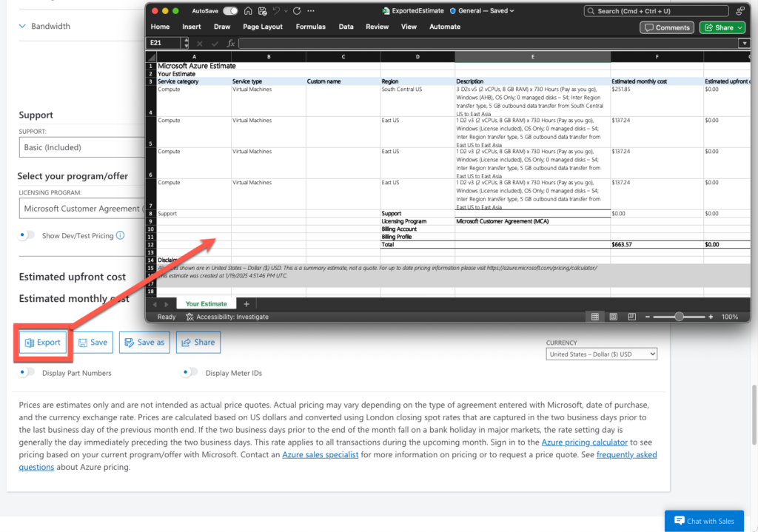This screenshot has width=758, height=532.
Task: Select column E header
Action: (532, 57)
